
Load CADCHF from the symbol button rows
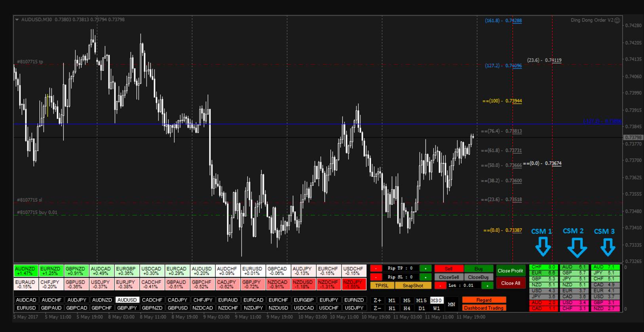[152, 300]
